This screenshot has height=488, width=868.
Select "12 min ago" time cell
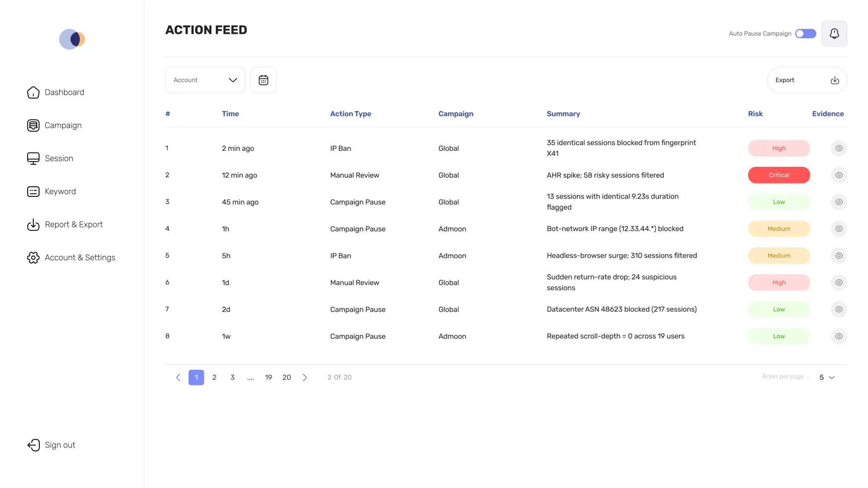[x=239, y=175]
